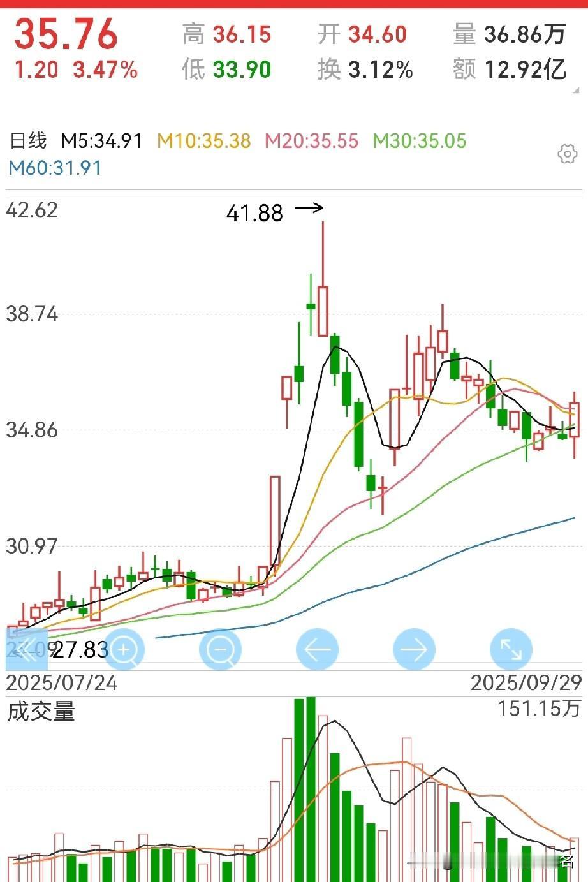Tap the end date 2025/09/29
The image size is (588, 882).
click(526, 682)
